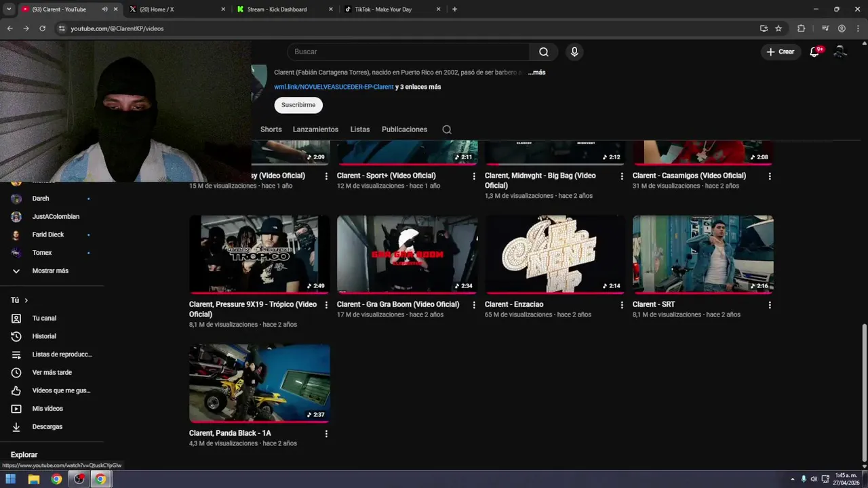Reload the page with browser refresh icon
This screenshot has height=488, width=868.
point(42,28)
